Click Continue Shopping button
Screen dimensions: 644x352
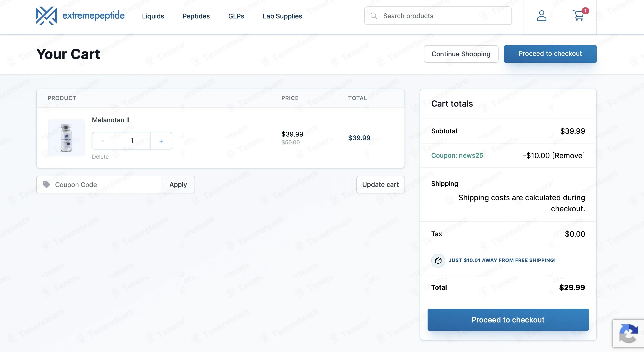point(461,54)
